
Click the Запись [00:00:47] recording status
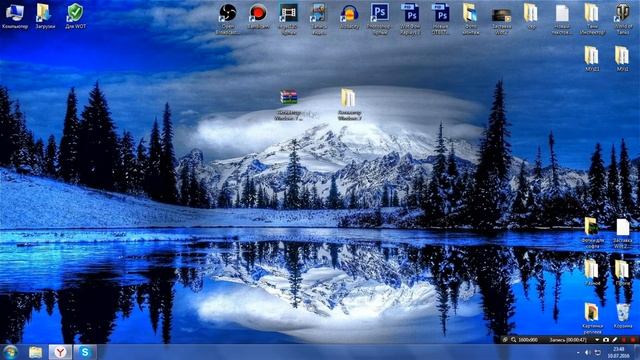567,340
